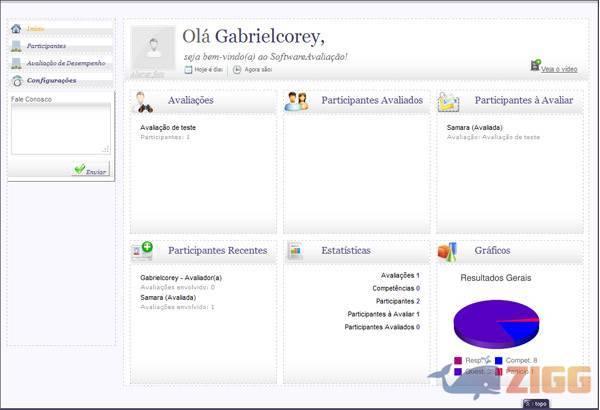Click the topo button at the bottom
Viewport: 600px width, 410px height.
click(536, 404)
